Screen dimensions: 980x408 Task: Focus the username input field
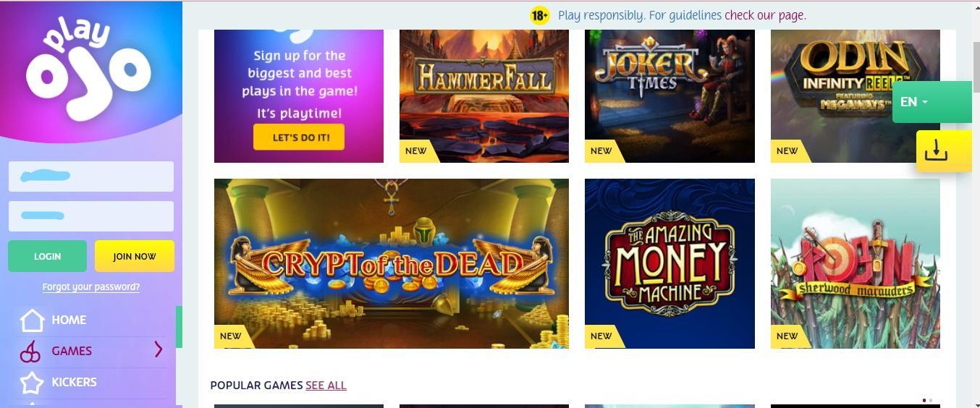(91, 177)
